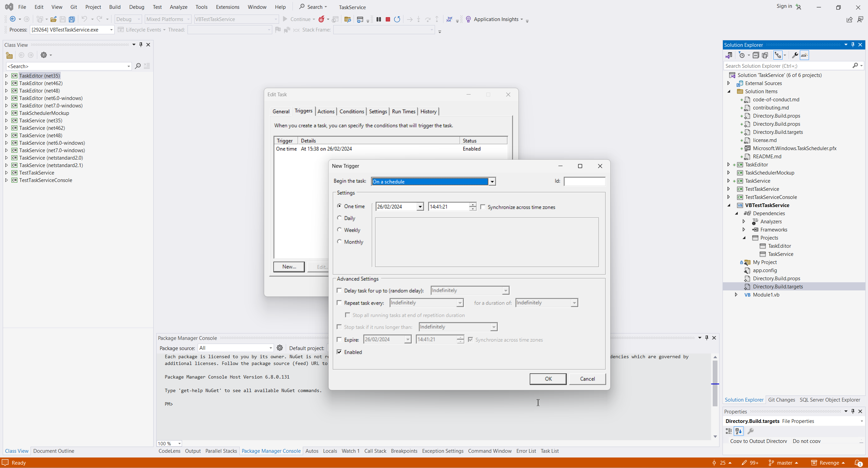Click the Break All pause icon
The image size is (868, 468).
[x=379, y=19]
